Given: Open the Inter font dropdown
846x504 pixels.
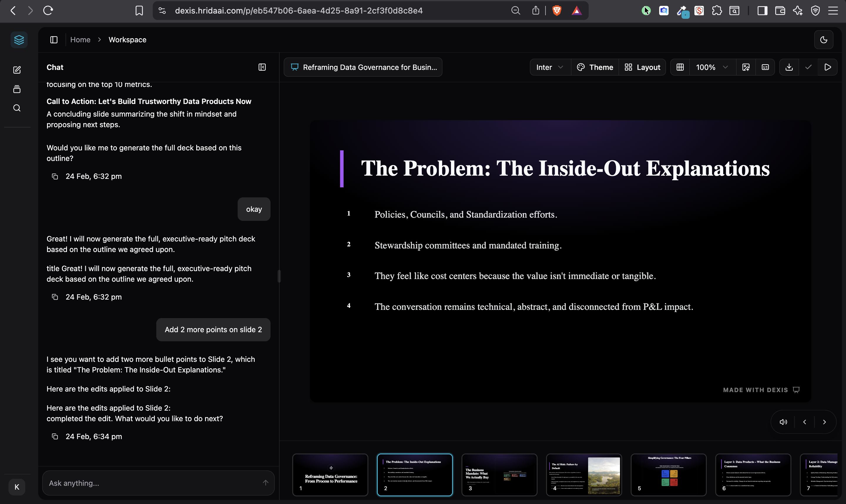Looking at the screenshot, I should point(550,67).
